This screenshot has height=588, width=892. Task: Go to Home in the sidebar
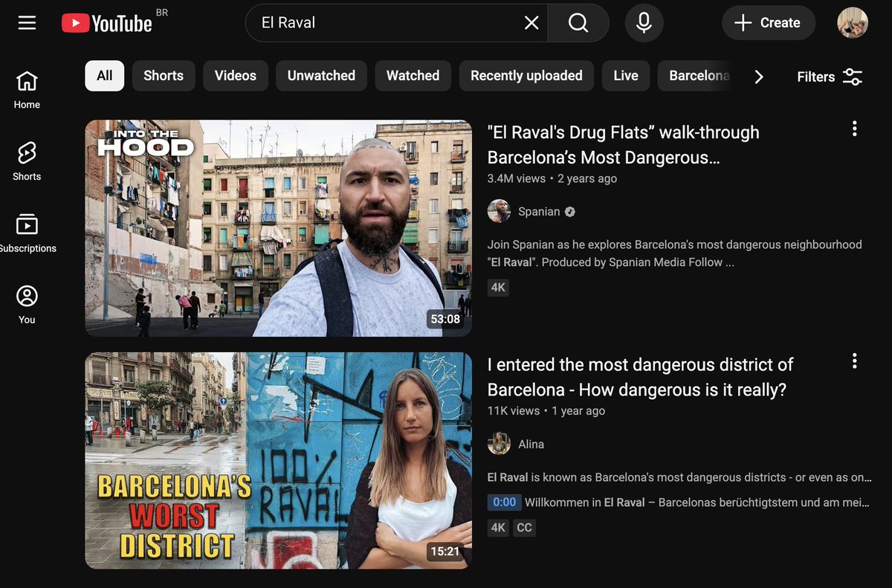(27, 90)
